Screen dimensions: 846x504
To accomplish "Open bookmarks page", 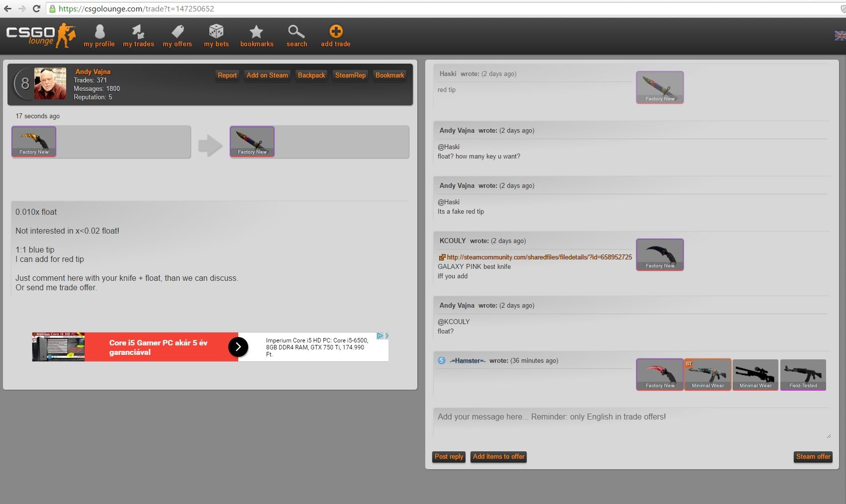I will click(257, 36).
